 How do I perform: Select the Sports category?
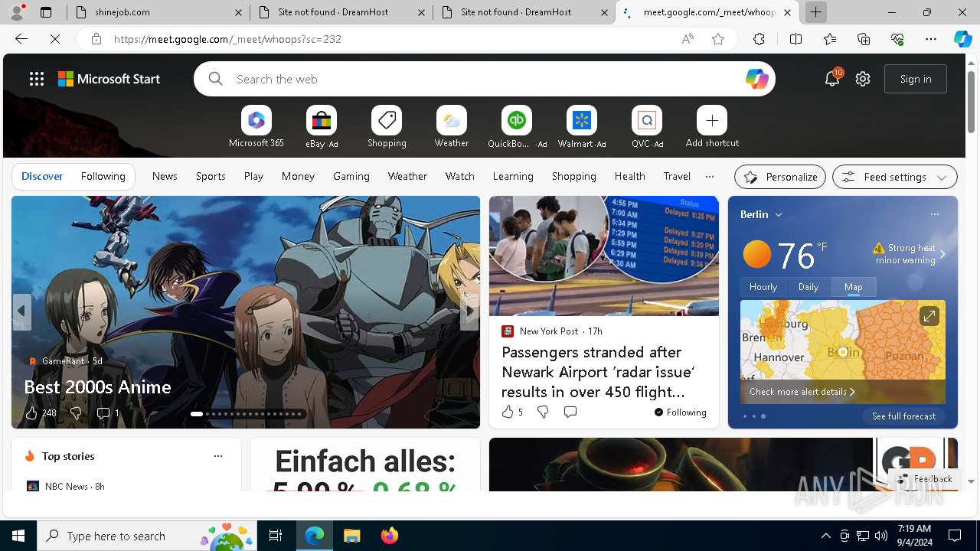coord(211,176)
